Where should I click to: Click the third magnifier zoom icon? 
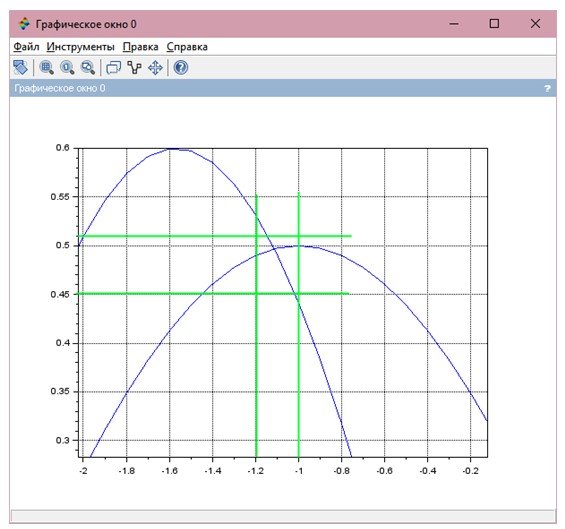(x=88, y=67)
